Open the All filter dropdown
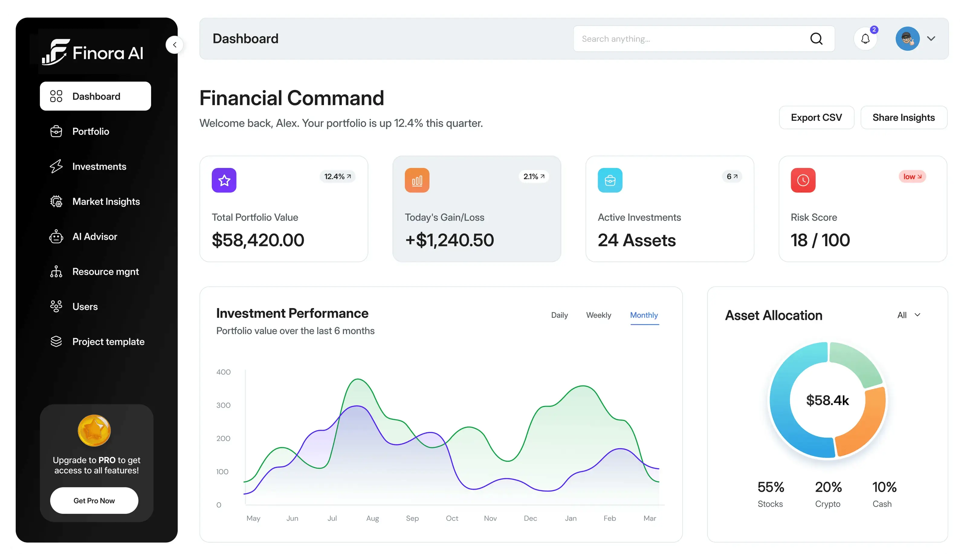This screenshot has width=967, height=560. [x=909, y=315]
